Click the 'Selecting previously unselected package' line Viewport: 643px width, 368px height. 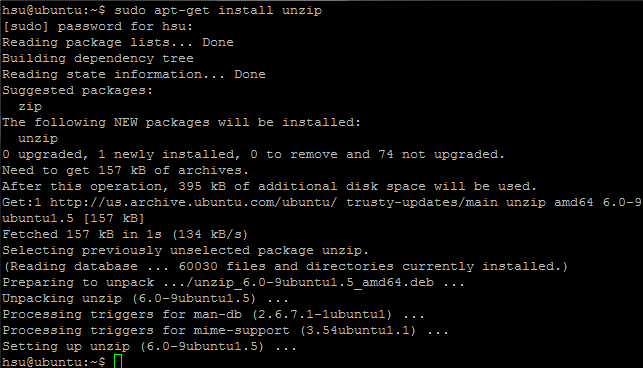[x=185, y=250]
